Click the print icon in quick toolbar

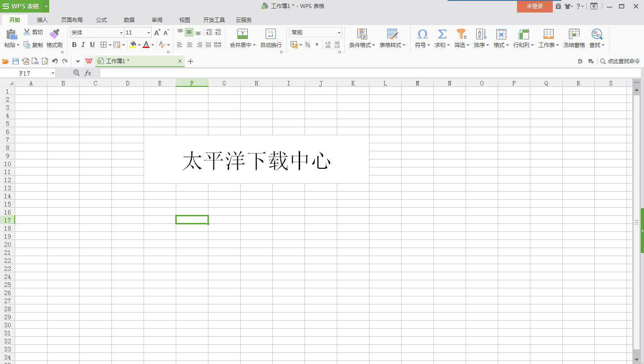click(35, 61)
